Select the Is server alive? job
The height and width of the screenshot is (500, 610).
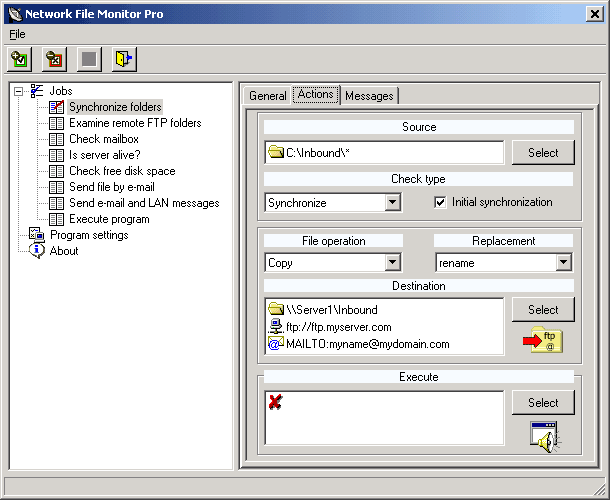[x=105, y=155]
